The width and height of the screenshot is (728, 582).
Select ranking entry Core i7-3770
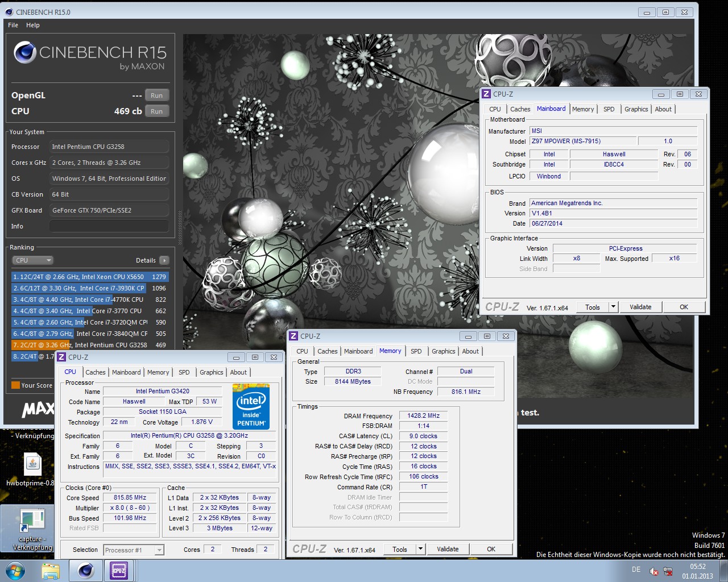90,311
